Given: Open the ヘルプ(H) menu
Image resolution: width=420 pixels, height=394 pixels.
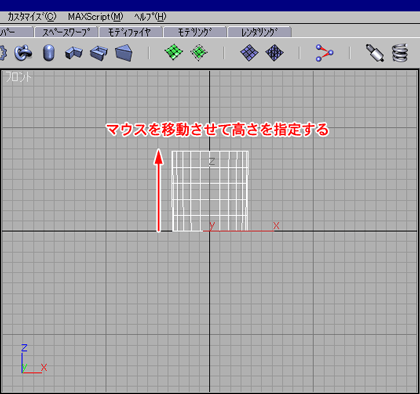Looking at the screenshot, I should click(x=150, y=17).
